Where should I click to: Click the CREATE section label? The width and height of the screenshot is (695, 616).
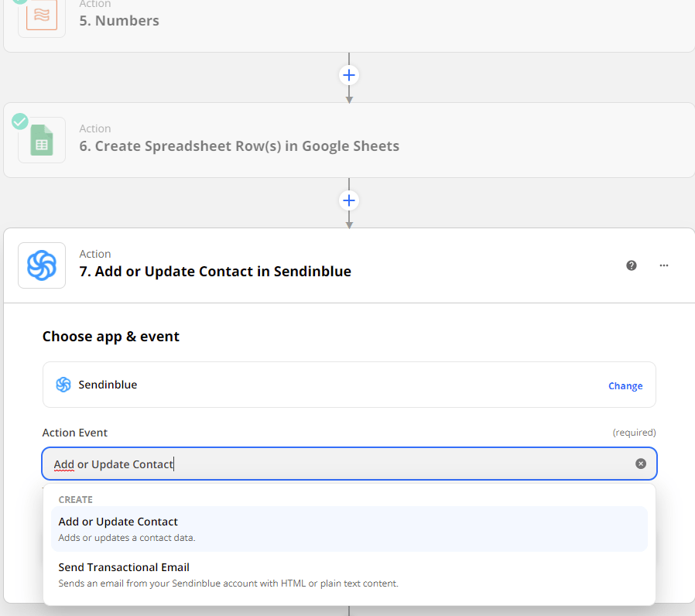tap(75, 499)
